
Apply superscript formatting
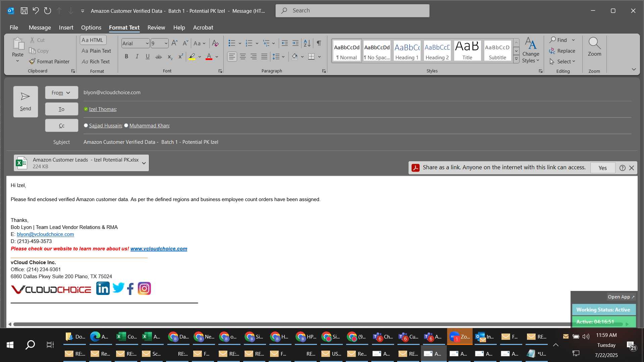(x=180, y=57)
